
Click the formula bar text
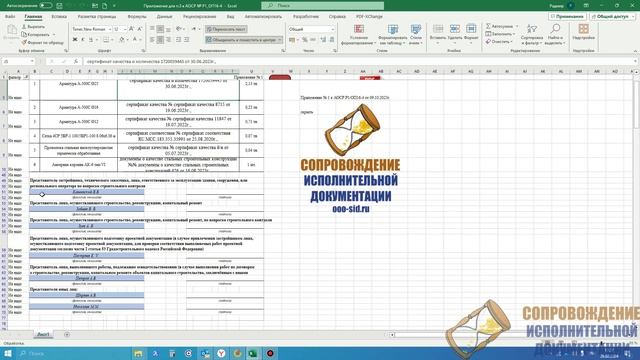[x=151, y=61]
